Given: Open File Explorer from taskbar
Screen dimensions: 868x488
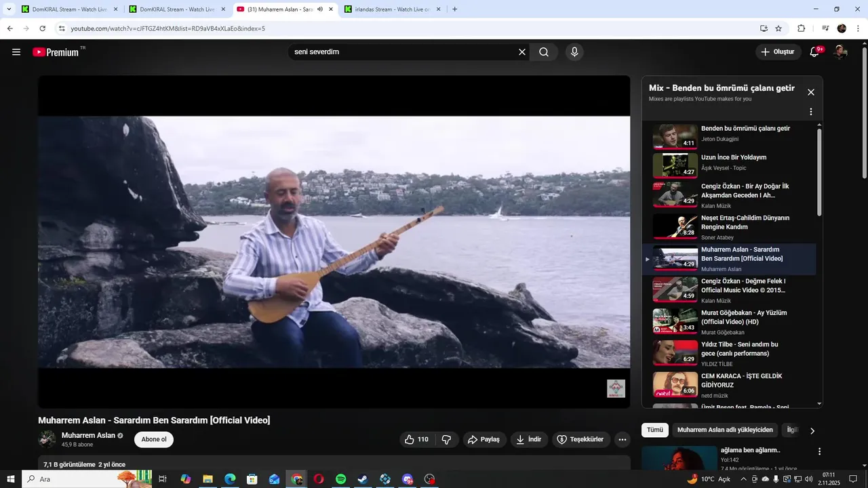Looking at the screenshot, I should pos(208,479).
